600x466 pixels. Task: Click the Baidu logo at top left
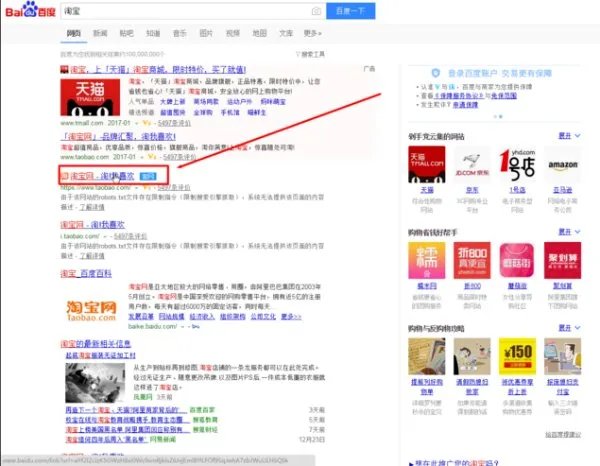tap(31, 10)
